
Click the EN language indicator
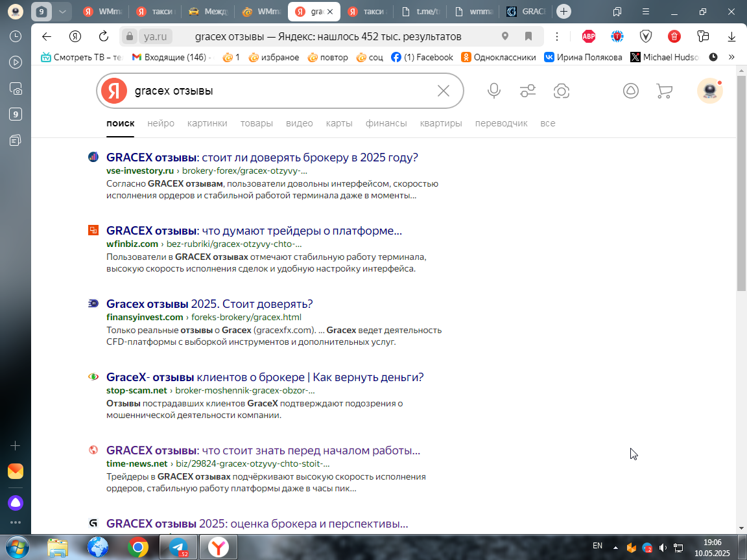pos(597,546)
